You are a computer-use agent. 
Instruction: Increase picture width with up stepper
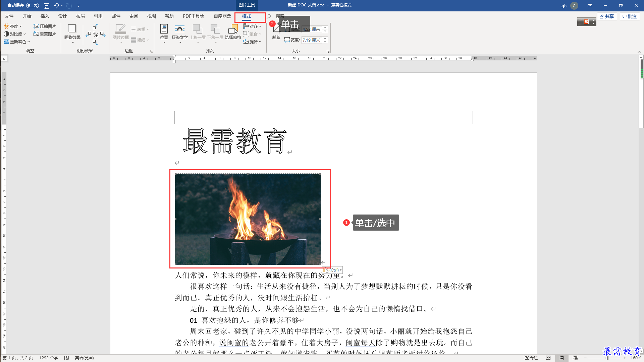325,38
